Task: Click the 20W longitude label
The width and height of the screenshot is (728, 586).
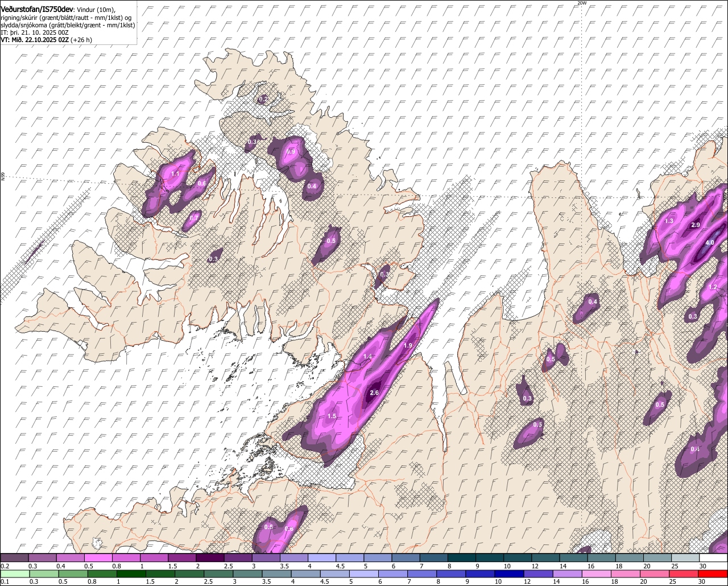Action: pos(581,3)
